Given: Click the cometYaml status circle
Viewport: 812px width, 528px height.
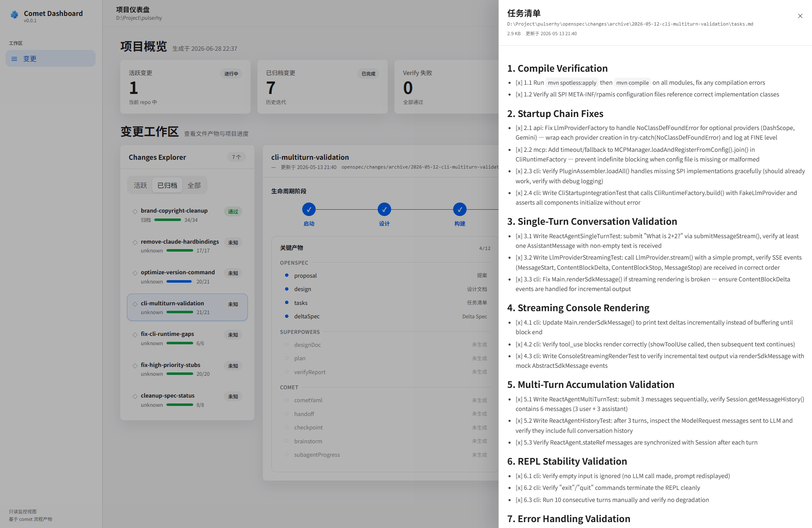Looking at the screenshot, I should tap(287, 400).
